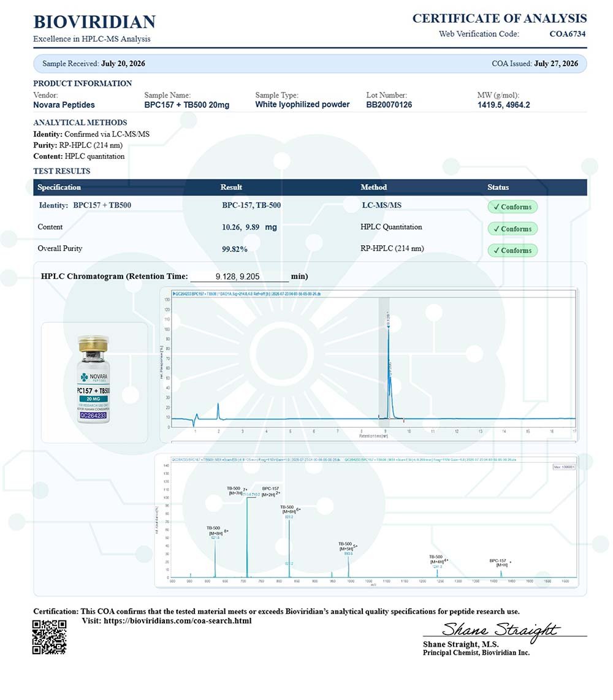The image size is (613, 700).
Task: Click the Conforms badge in Overall Purity row
Action: pos(512,251)
